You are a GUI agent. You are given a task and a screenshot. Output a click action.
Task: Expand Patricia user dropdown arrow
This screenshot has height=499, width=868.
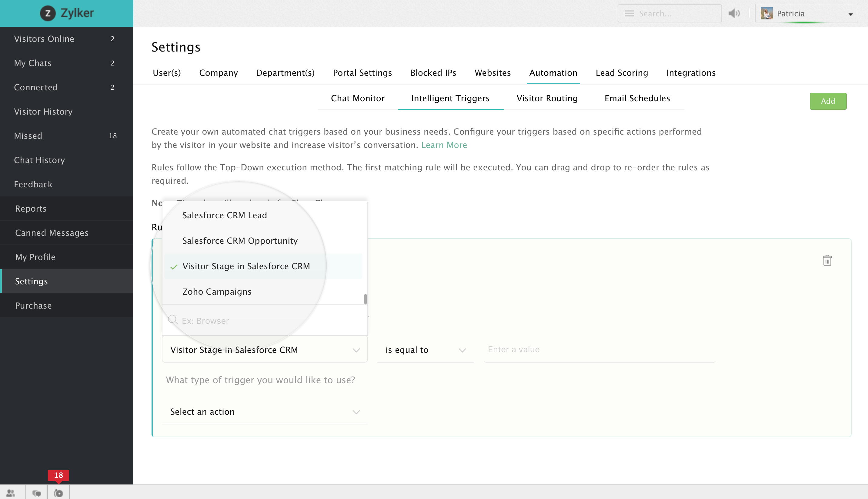[x=850, y=14]
